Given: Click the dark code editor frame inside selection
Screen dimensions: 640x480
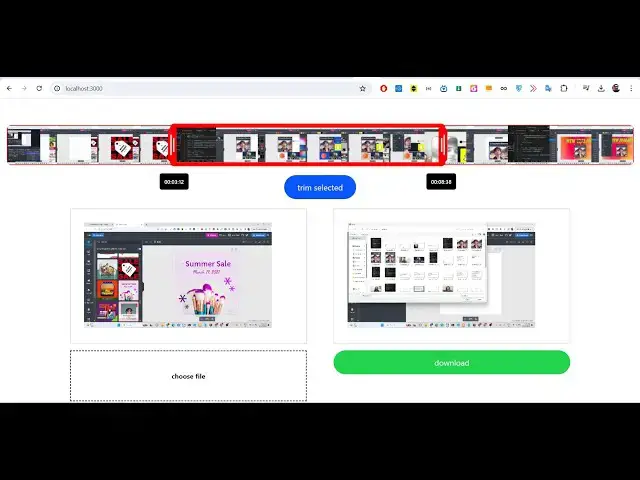Looking at the screenshot, I should 197,145.
